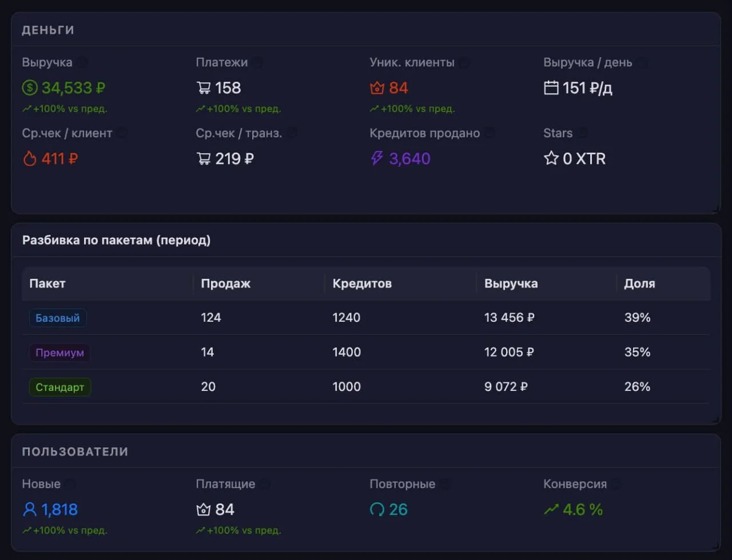Viewport: 732px width, 560px height.
Task: Click the ПОЛЬЗОВАТЕЛИ section title
Action: tap(75, 452)
